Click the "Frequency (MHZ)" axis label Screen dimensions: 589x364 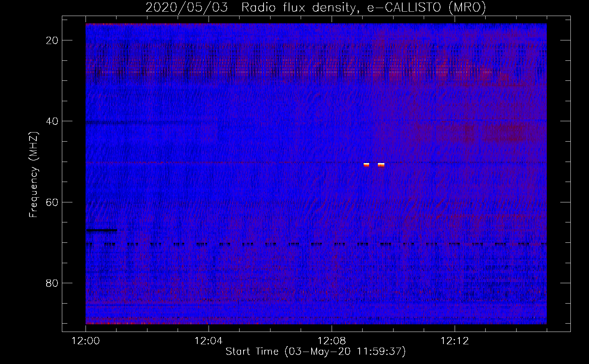pos(33,175)
